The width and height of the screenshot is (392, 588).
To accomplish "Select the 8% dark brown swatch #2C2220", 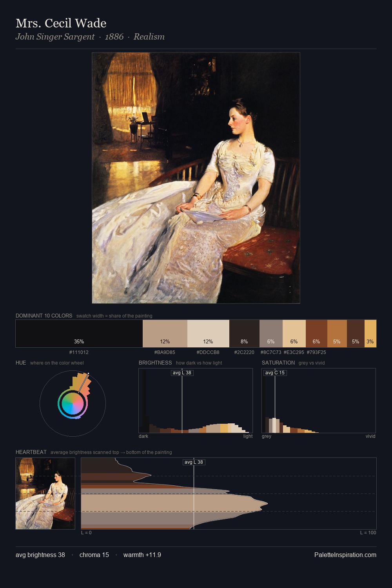I will tap(244, 334).
